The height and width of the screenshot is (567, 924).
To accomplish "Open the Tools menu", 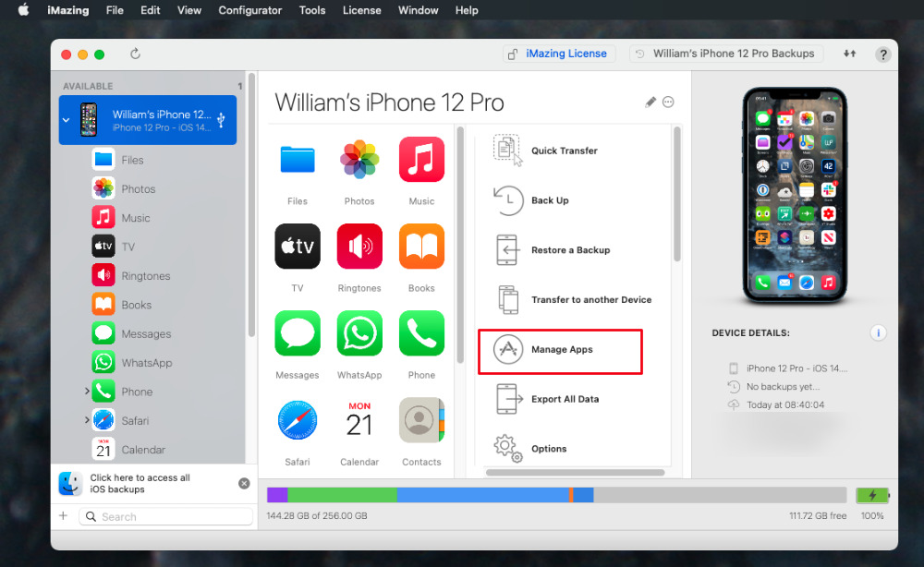I will click(x=311, y=10).
